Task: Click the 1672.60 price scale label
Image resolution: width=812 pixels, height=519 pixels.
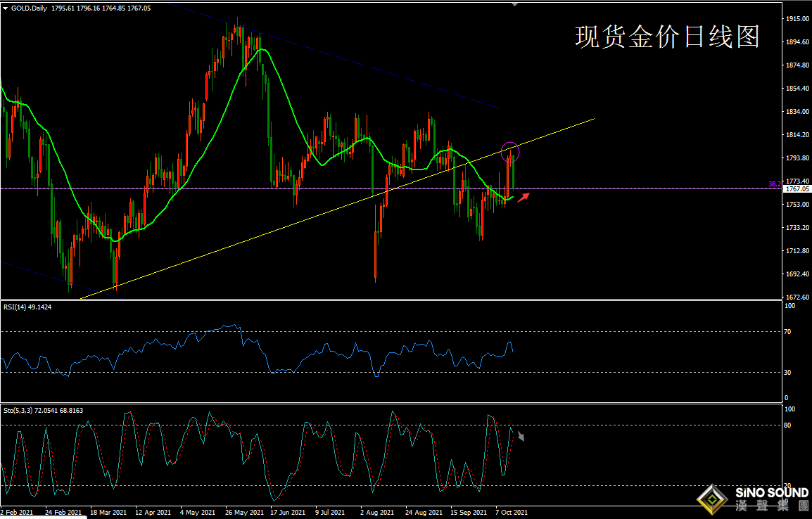Action: pyautogui.click(x=797, y=297)
